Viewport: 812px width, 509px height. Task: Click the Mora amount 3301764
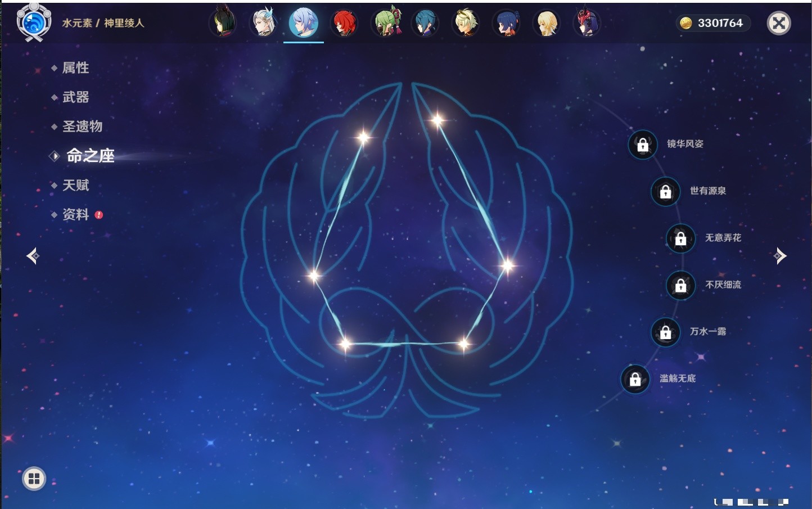(720, 23)
